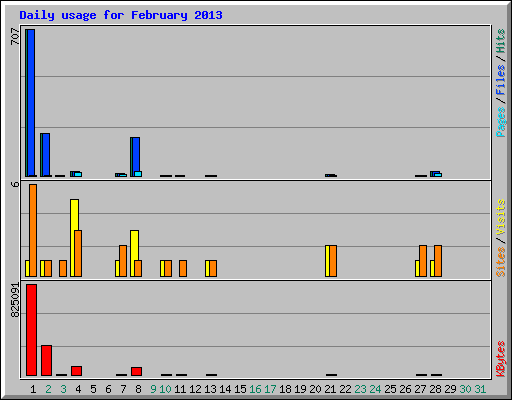Click day label 13 on the x-axis
The image size is (512, 400).
coord(210,389)
